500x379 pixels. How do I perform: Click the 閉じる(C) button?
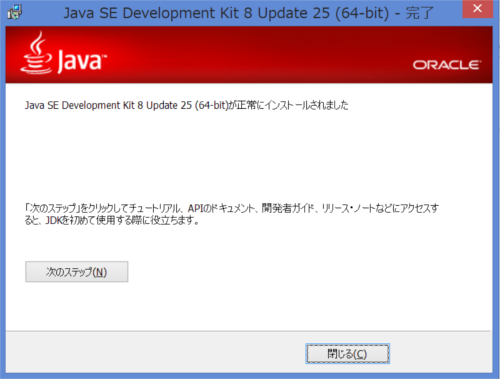[x=348, y=354]
